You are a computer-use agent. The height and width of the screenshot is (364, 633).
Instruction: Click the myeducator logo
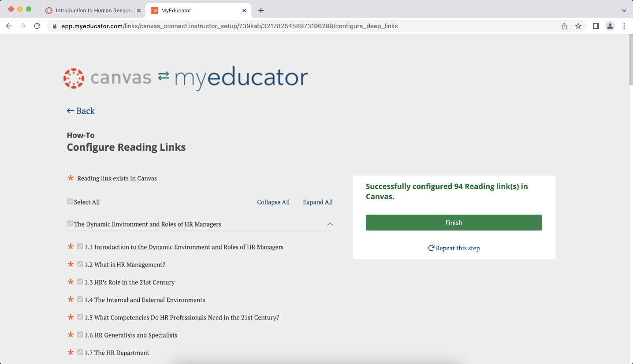tap(241, 78)
